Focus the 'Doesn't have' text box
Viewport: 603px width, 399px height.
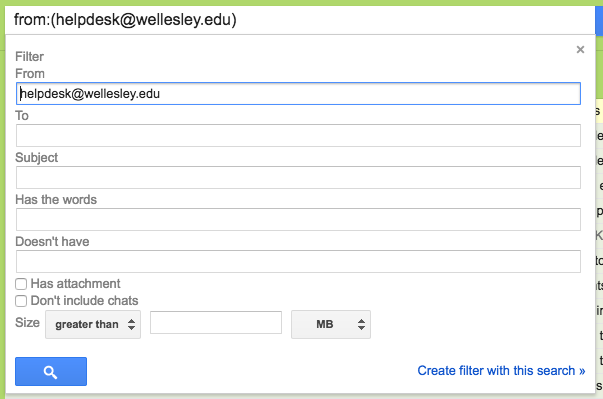(x=298, y=261)
